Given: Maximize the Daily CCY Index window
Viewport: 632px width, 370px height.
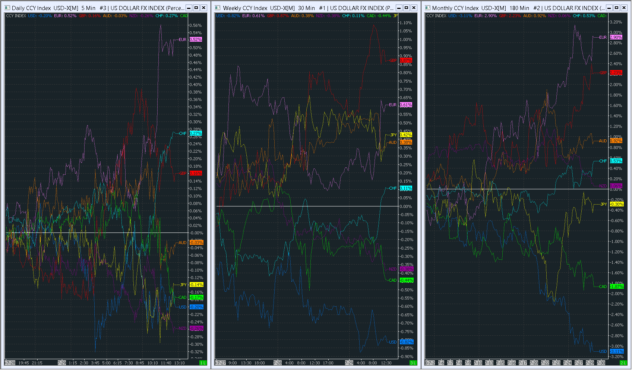Looking at the screenshot, I should (x=196, y=8).
